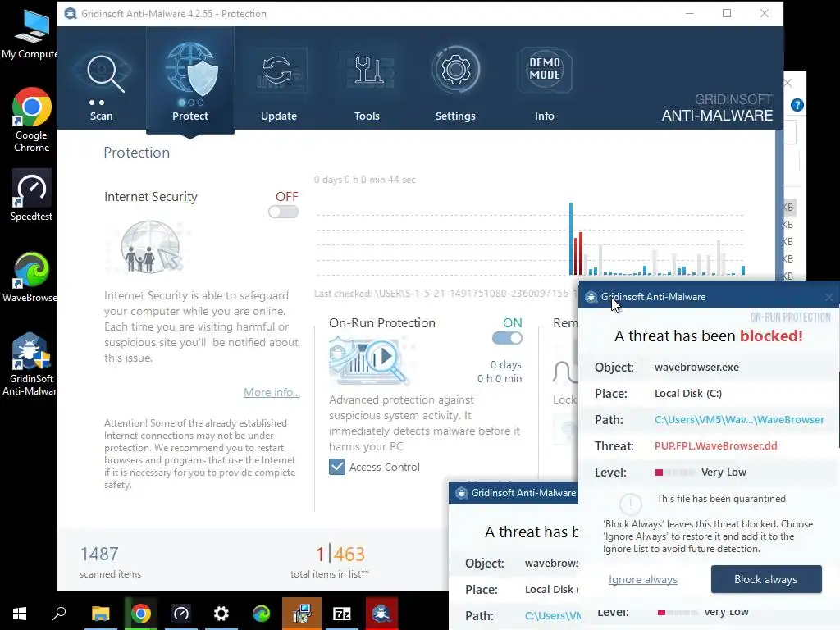Open the Tools section
Screen dimensions: 840x630
pyautogui.click(x=367, y=80)
